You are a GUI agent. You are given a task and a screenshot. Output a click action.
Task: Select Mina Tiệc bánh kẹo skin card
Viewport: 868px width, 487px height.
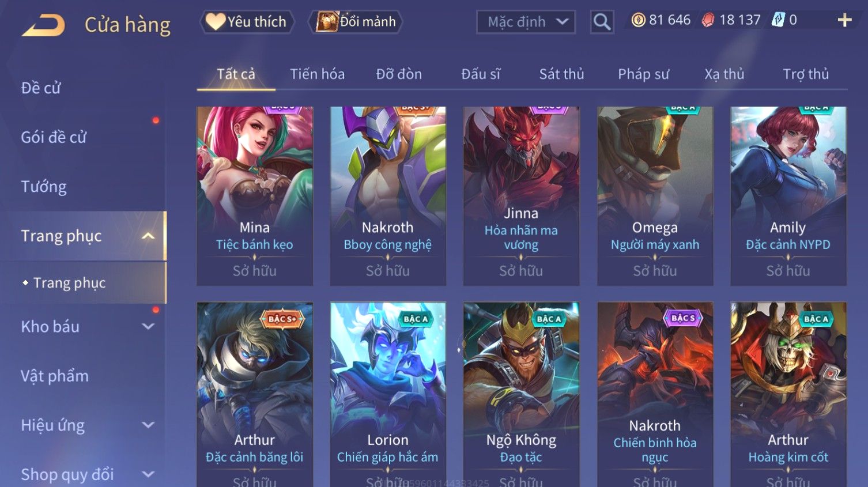(255, 196)
